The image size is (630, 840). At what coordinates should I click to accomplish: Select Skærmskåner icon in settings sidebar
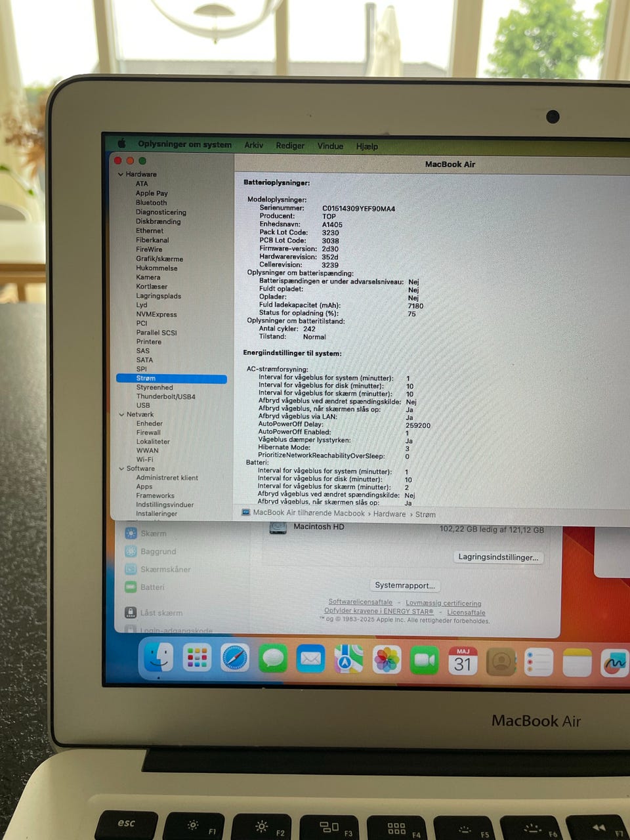pyautogui.click(x=131, y=569)
